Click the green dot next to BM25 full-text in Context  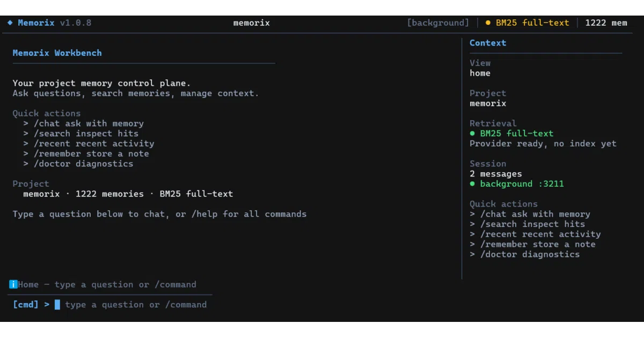(472, 133)
